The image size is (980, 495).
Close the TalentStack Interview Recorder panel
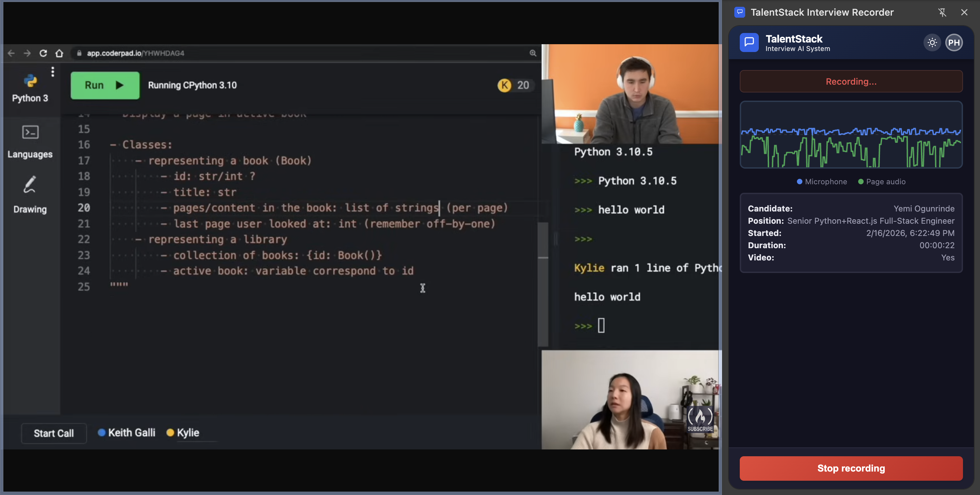click(x=964, y=13)
